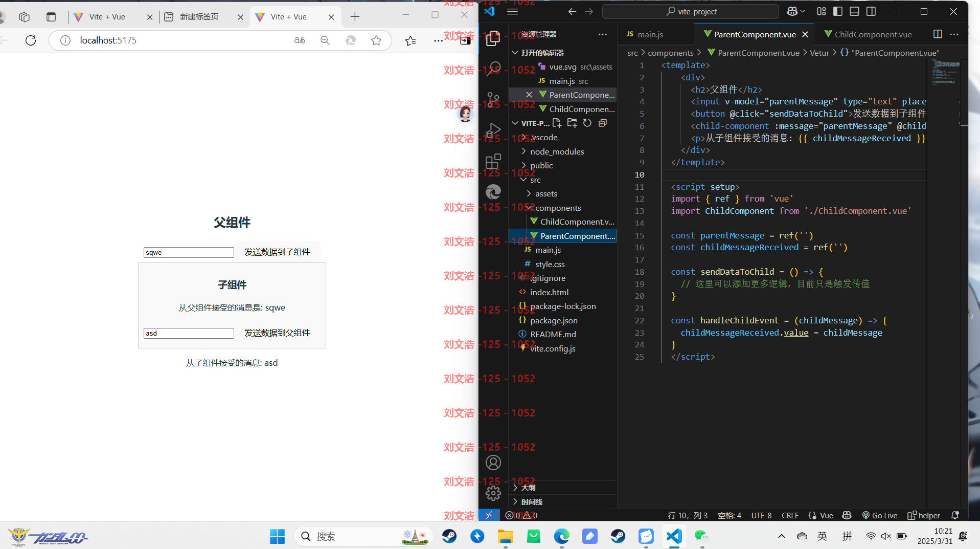Add this page to favorites in Edge
Image resolution: width=980 pixels, height=549 pixels.
376,40
